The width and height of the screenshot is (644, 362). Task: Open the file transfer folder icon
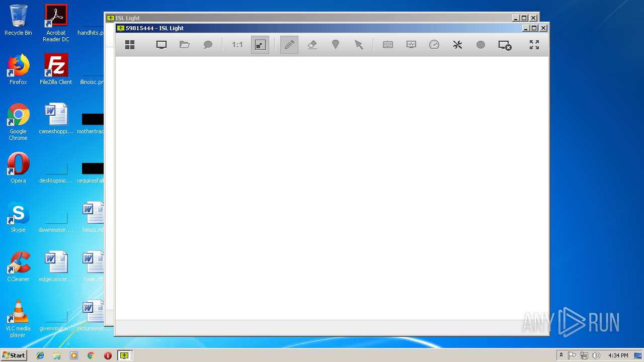point(185,45)
